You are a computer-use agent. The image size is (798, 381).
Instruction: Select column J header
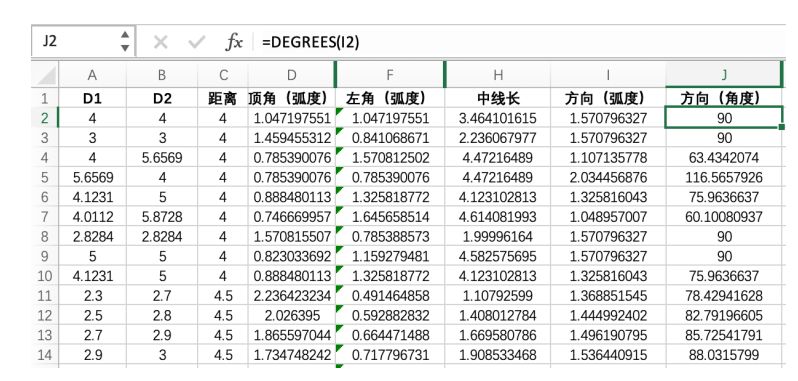point(724,75)
